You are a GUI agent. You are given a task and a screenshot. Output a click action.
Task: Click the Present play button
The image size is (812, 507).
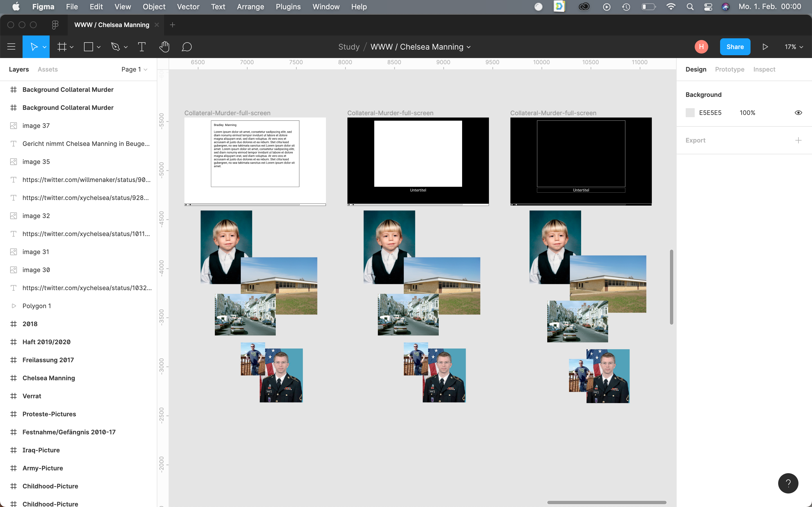coord(765,47)
